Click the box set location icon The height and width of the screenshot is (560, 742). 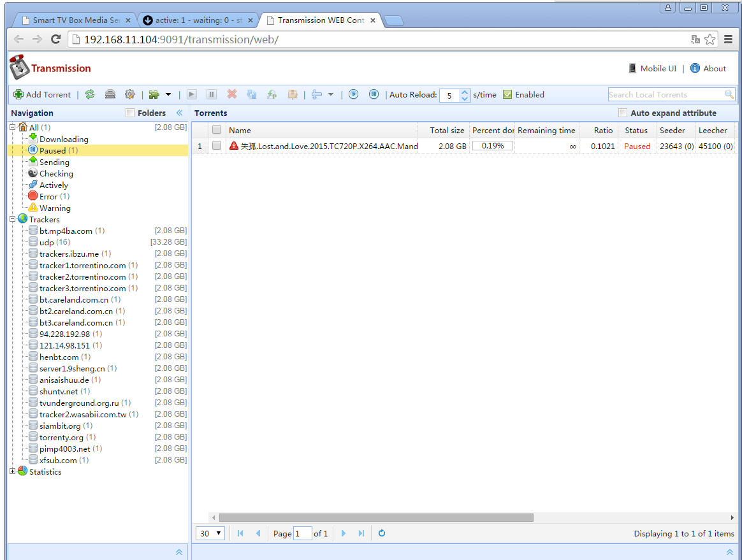[293, 94]
